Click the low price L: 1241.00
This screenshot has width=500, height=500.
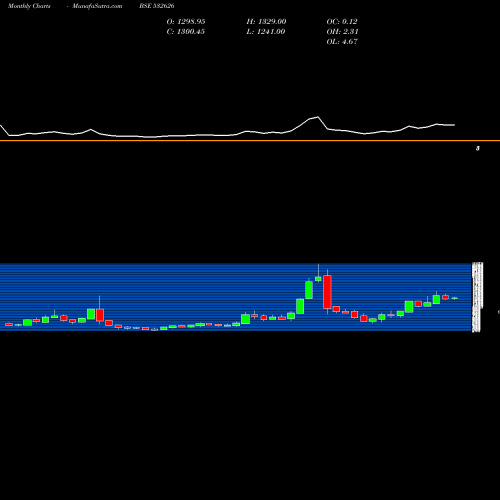[x=266, y=32]
